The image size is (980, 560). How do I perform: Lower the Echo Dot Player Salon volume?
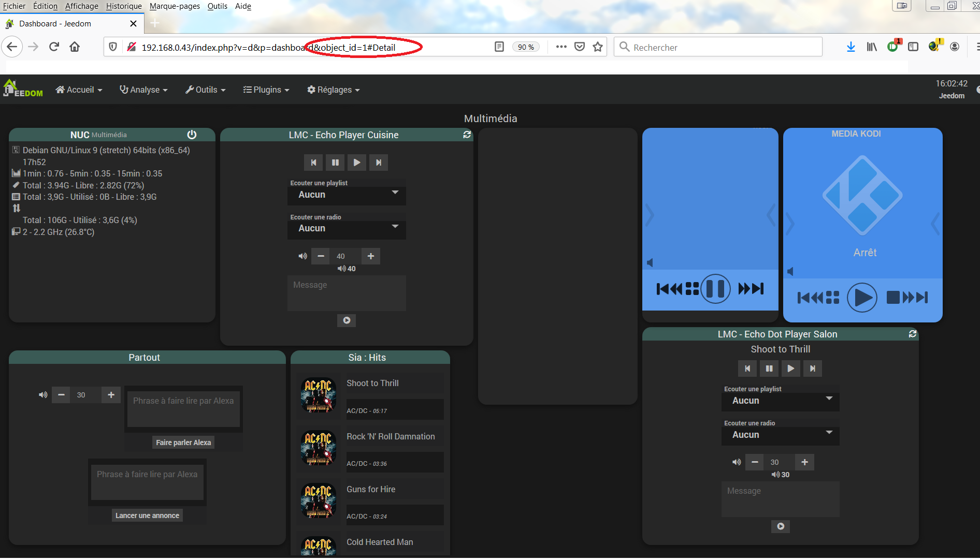point(755,462)
